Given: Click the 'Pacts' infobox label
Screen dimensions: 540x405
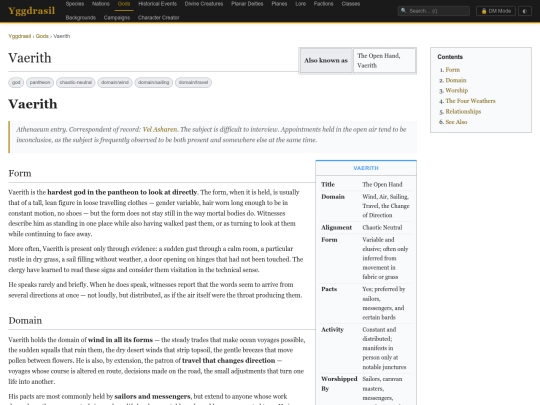Looking at the screenshot, I should (329, 289).
